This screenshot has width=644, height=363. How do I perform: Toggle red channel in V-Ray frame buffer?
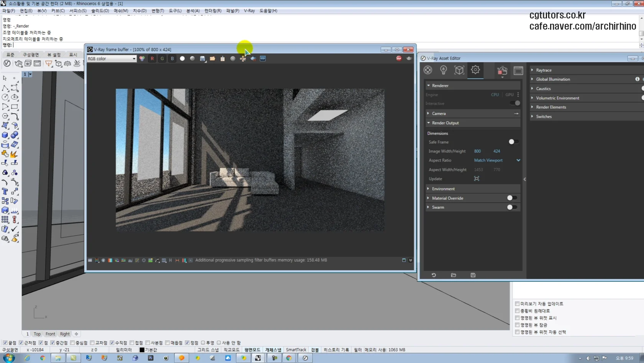pos(152,59)
